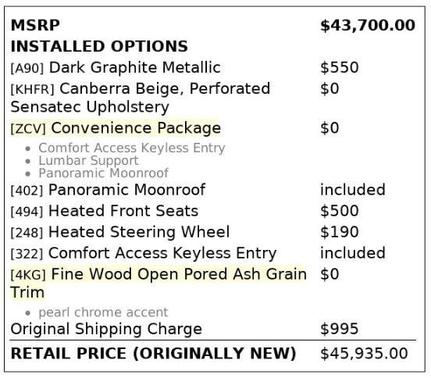Open the highlighted [4KG] Fine Wood Trim
This screenshot has width=431, height=378.
[x=159, y=283]
